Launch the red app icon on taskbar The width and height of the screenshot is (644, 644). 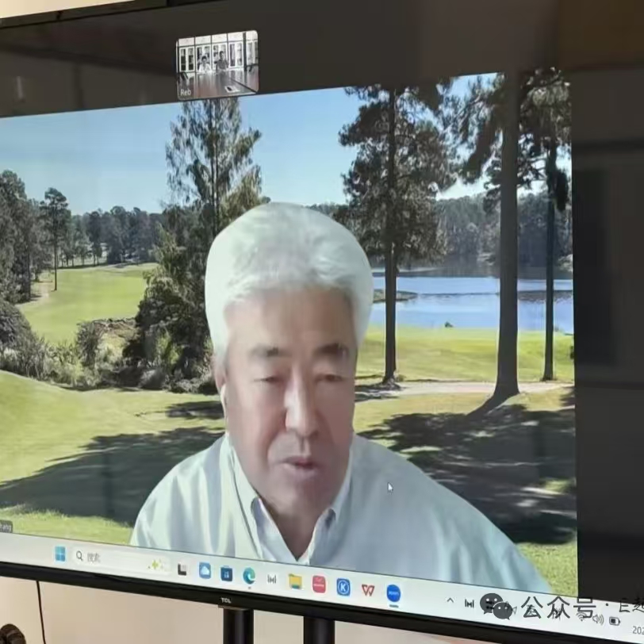319,584
